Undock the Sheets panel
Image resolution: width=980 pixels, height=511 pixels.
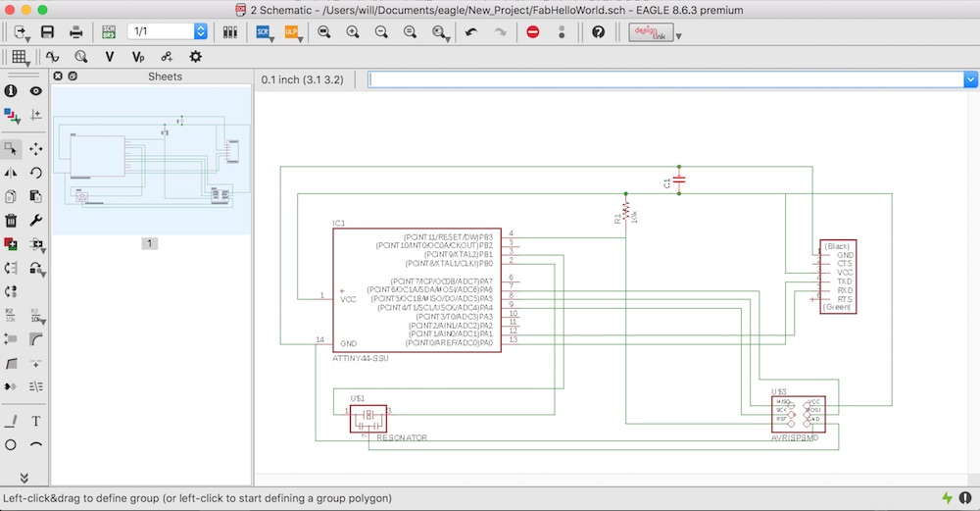pyautogui.click(x=73, y=76)
